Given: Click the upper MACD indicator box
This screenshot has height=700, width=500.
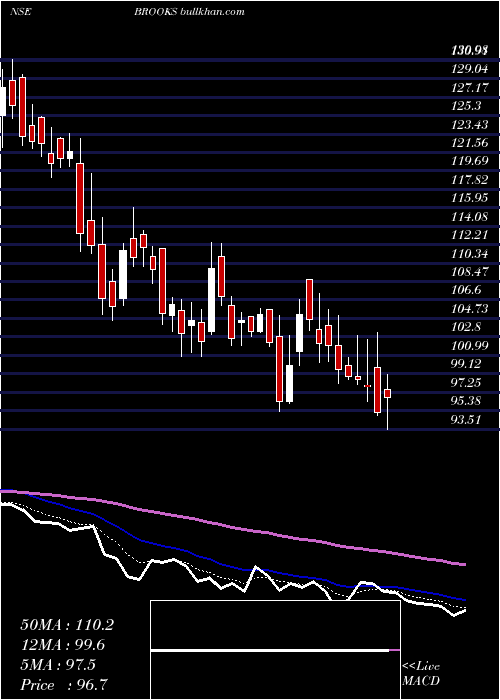Looking at the screenshot, I should pyautogui.click(x=275, y=625).
